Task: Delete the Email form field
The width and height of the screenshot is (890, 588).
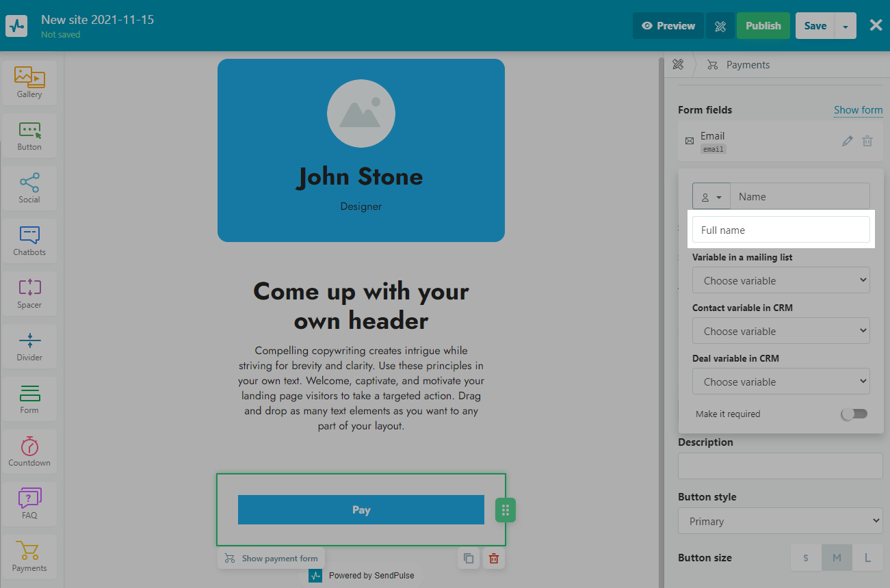Action: click(x=867, y=141)
